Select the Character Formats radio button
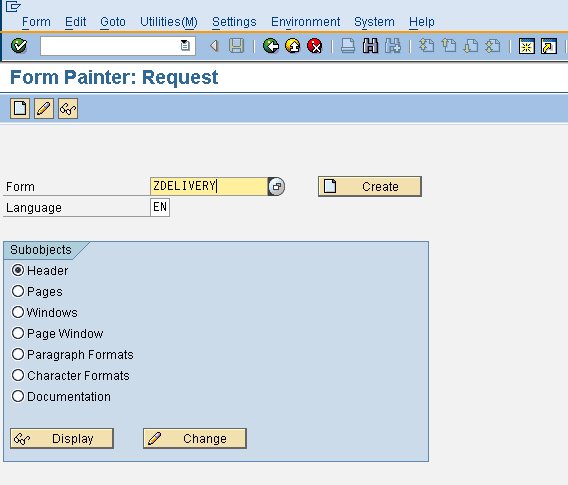Image resolution: width=568 pixels, height=485 pixels. 18,375
